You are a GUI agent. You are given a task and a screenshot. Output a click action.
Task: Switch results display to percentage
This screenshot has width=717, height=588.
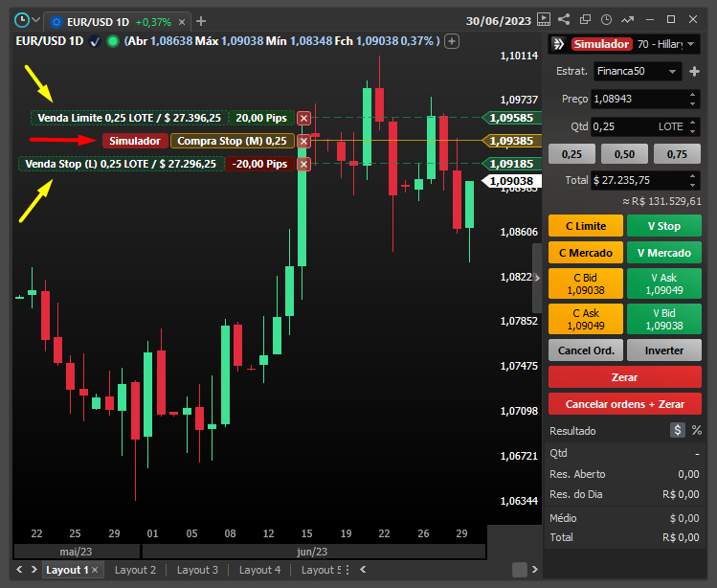(x=696, y=431)
